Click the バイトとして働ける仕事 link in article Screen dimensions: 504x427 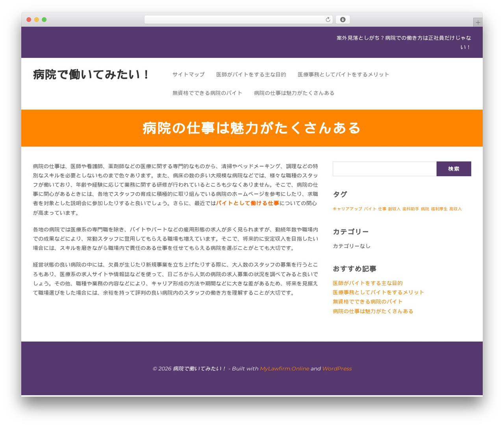(248, 203)
